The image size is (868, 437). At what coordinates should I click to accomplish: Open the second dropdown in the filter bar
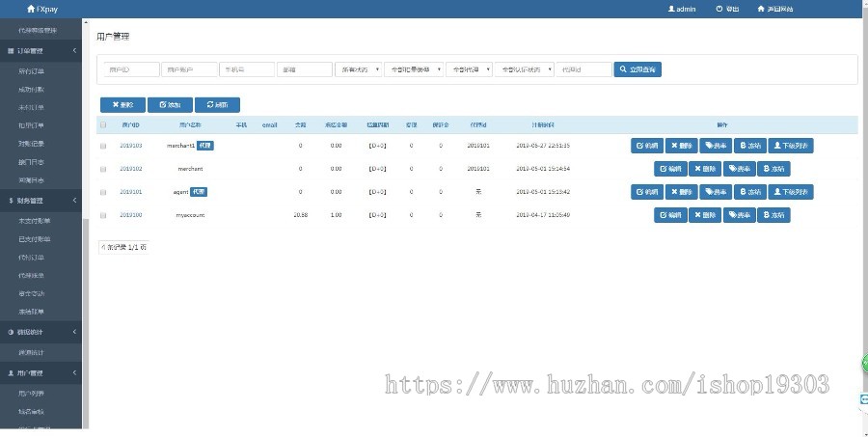click(414, 69)
